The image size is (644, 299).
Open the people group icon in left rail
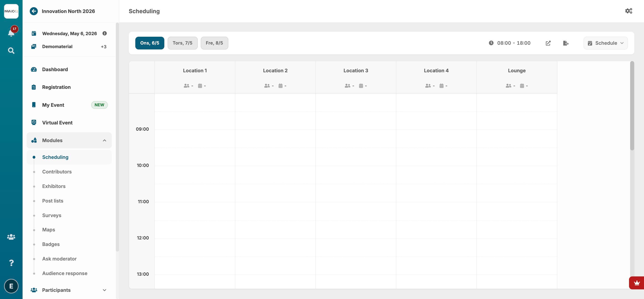(11, 237)
